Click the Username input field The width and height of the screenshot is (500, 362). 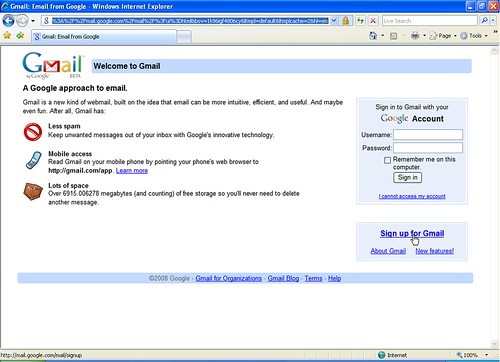tap(428, 135)
